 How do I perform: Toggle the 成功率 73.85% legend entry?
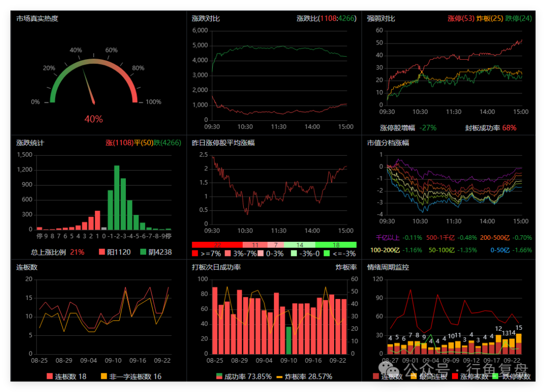[x=244, y=376]
